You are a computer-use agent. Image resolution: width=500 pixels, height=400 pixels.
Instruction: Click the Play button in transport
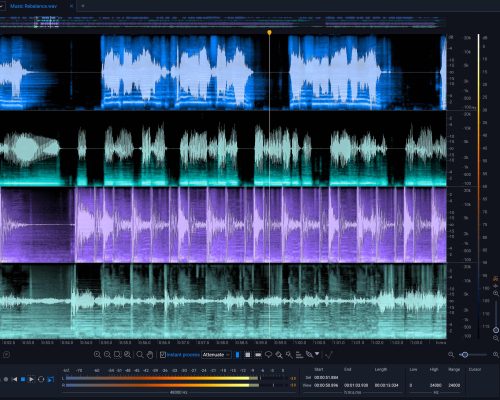(32, 379)
